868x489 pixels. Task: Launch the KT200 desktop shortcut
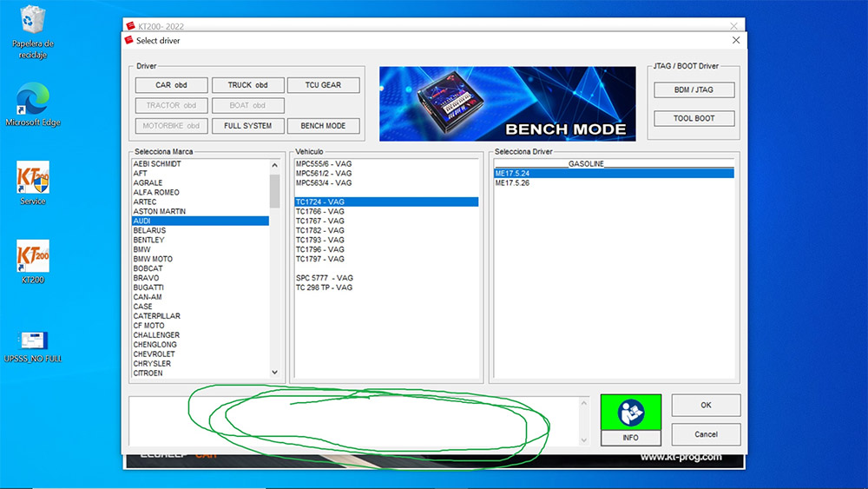[x=33, y=261]
